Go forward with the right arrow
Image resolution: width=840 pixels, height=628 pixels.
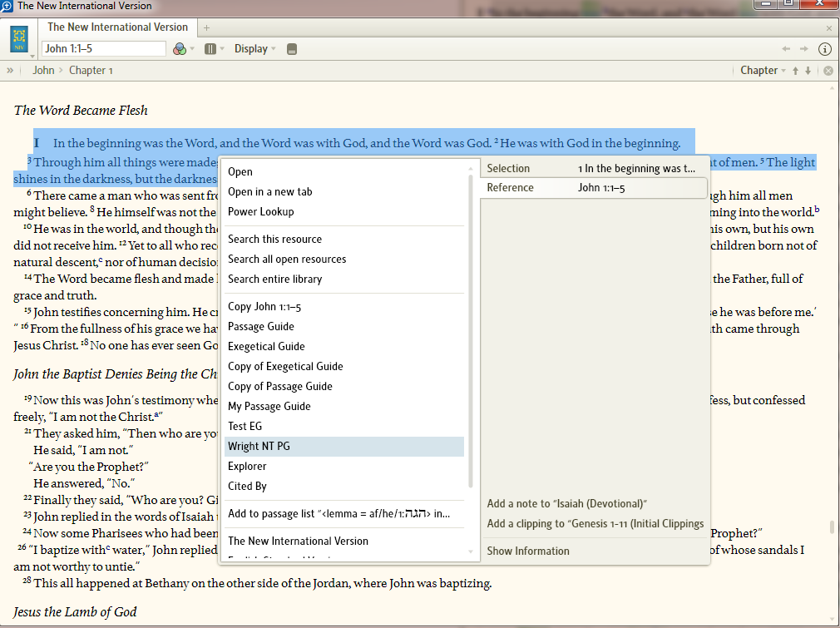coord(804,49)
